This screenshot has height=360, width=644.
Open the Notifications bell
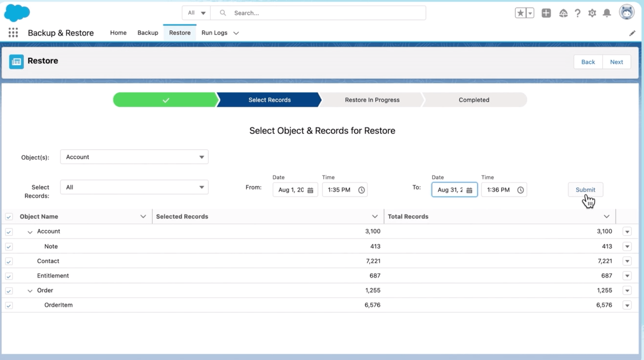pyautogui.click(x=607, y=13)
